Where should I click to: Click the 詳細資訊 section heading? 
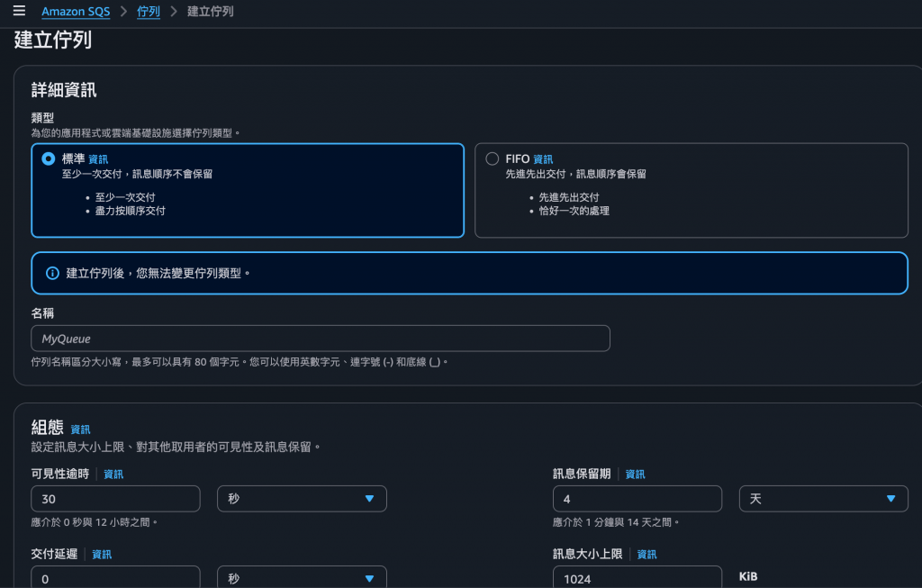point(64,90)
